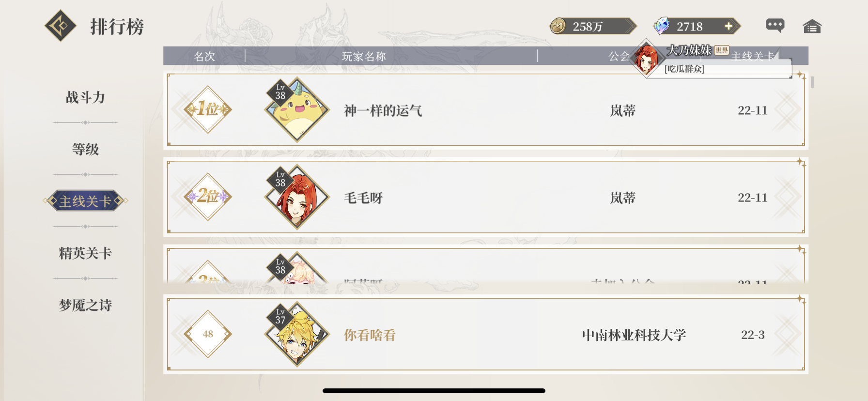The width and height of the screenshot is (868, 401).
Task: Tap the gold coin currency icon
Action: tap(558, 26)
